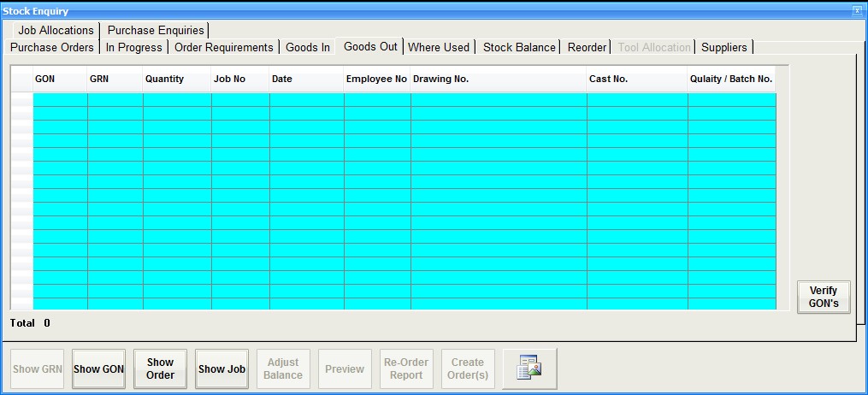View the Stock Balance tab
This screenshot has width=868, height=395.
pyautogui.click(x=519, y=47)
